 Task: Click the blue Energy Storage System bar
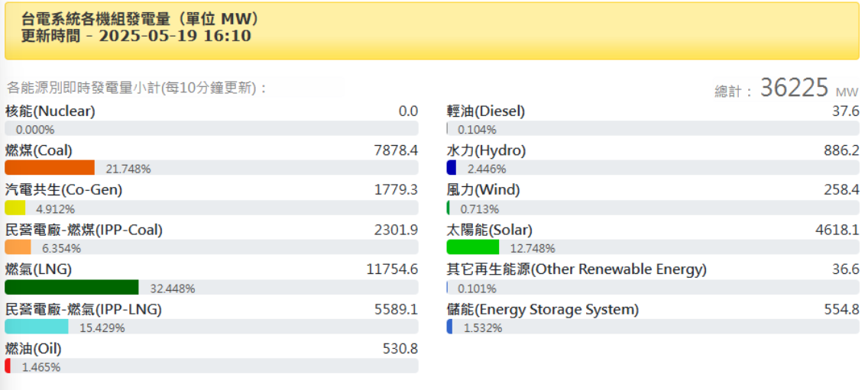tap(449, 327)
